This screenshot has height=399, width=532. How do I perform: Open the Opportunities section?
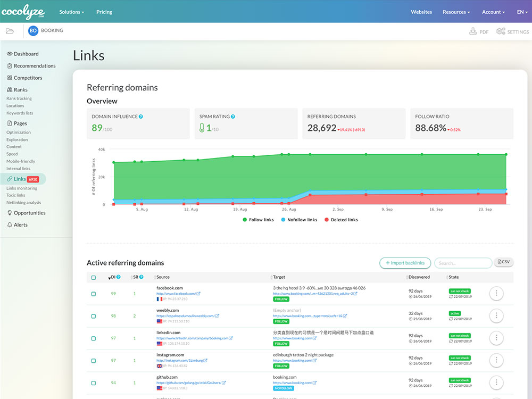30,212
